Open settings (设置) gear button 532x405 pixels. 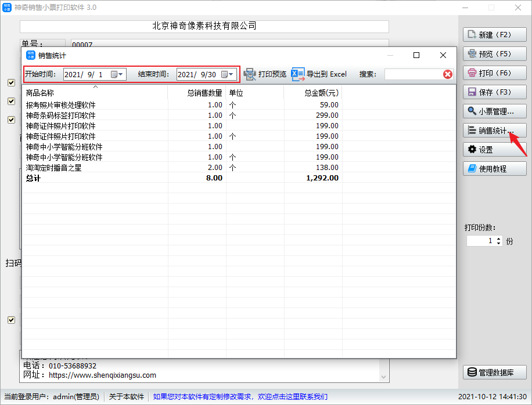coord(494,150)
